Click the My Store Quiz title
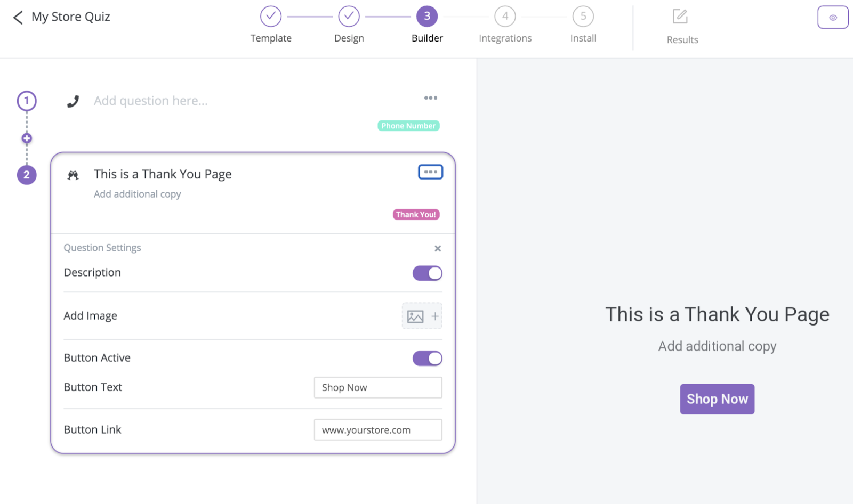853x504 pixels. click(71, 17)
